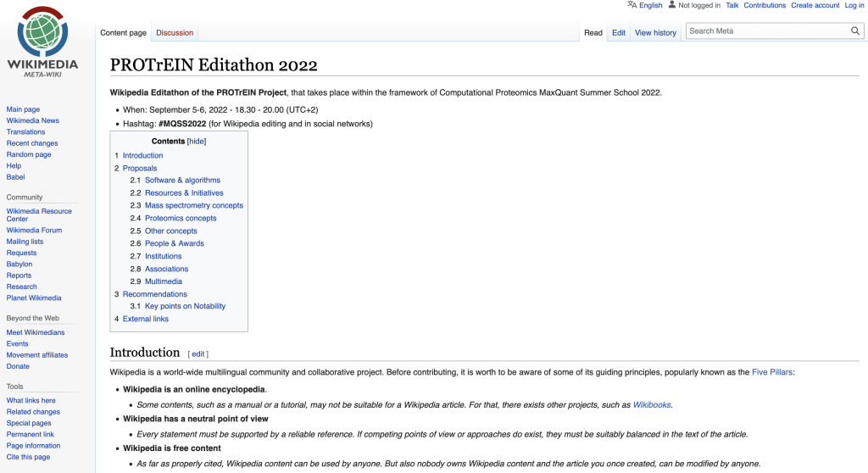Click the language translation icon beside English

click(632, 5)
